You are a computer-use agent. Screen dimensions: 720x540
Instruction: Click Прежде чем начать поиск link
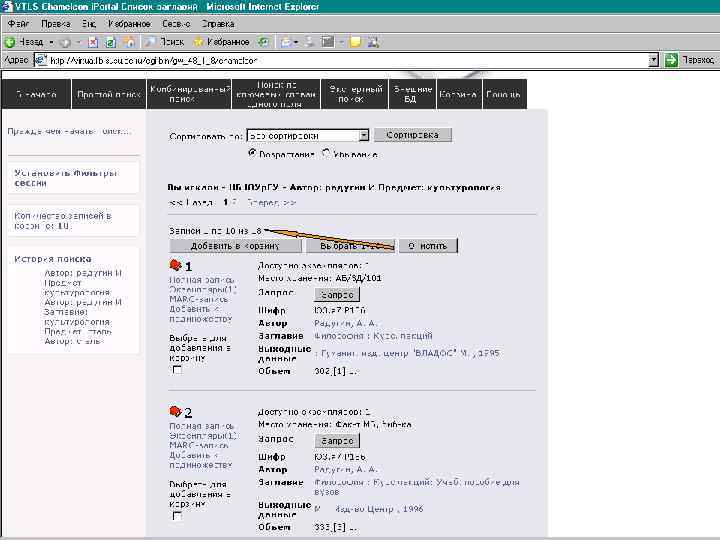[69, 131]
